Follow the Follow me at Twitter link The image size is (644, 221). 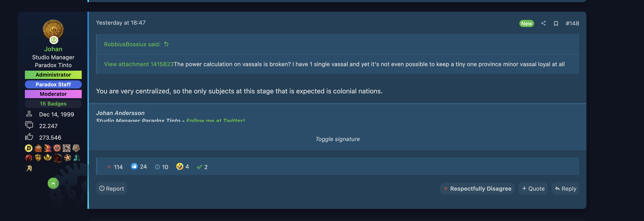click(216, 120)
